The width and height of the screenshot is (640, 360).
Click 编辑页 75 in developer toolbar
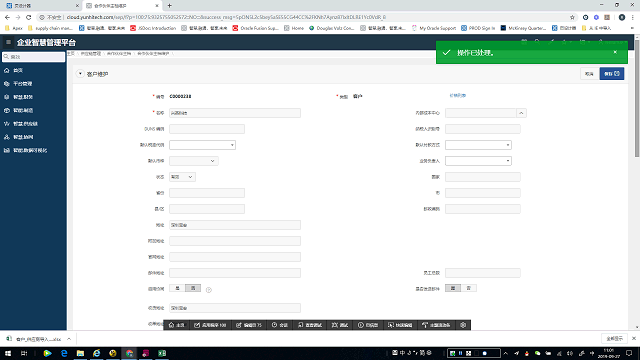click(249, 325)
